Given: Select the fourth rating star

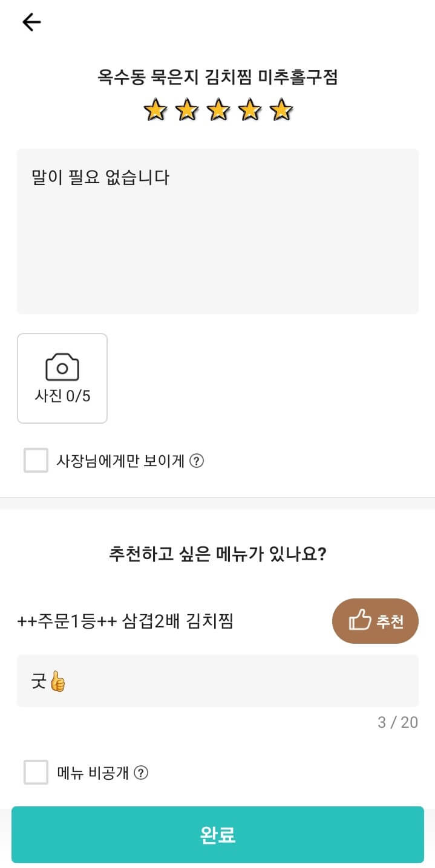Looking at the screenshot, I should click(x=249, y=110).
